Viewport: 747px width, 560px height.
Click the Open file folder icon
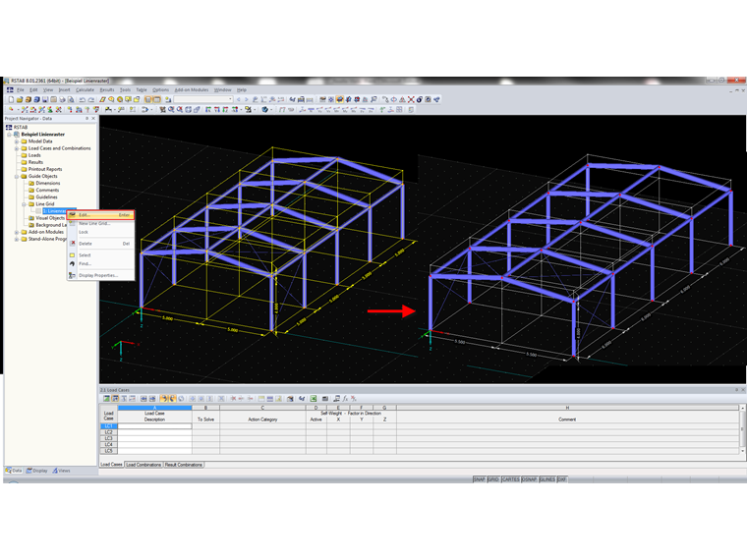click(x=20, y=99)
